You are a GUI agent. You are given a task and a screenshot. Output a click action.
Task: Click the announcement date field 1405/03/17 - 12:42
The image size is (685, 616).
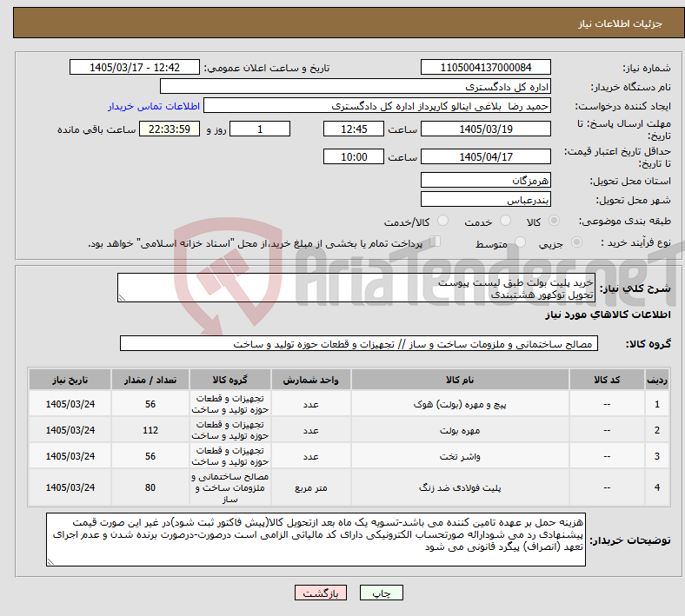click(x=135, y=68)
